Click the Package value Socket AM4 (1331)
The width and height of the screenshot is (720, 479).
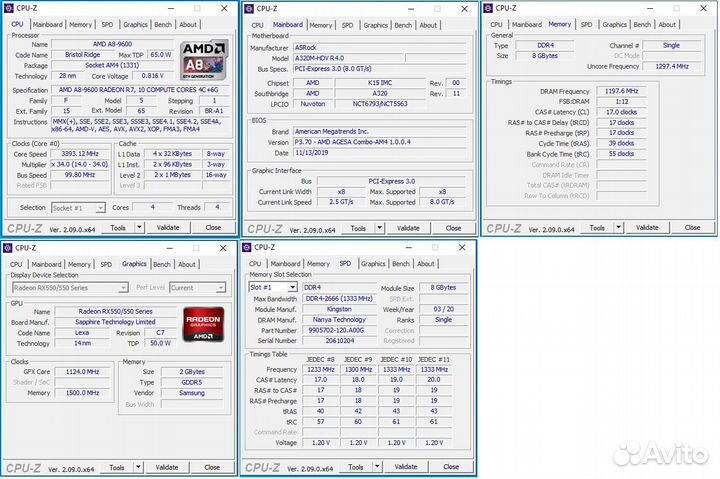pos(112,65)
